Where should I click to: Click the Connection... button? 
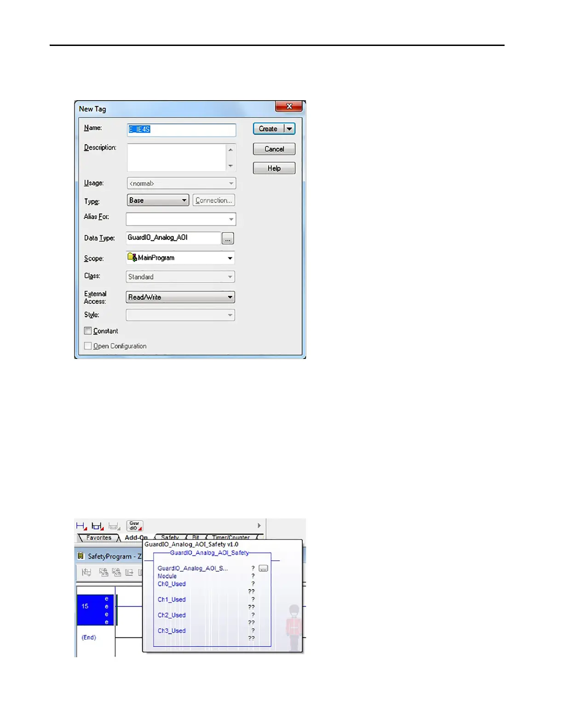(x=213, y=200)
